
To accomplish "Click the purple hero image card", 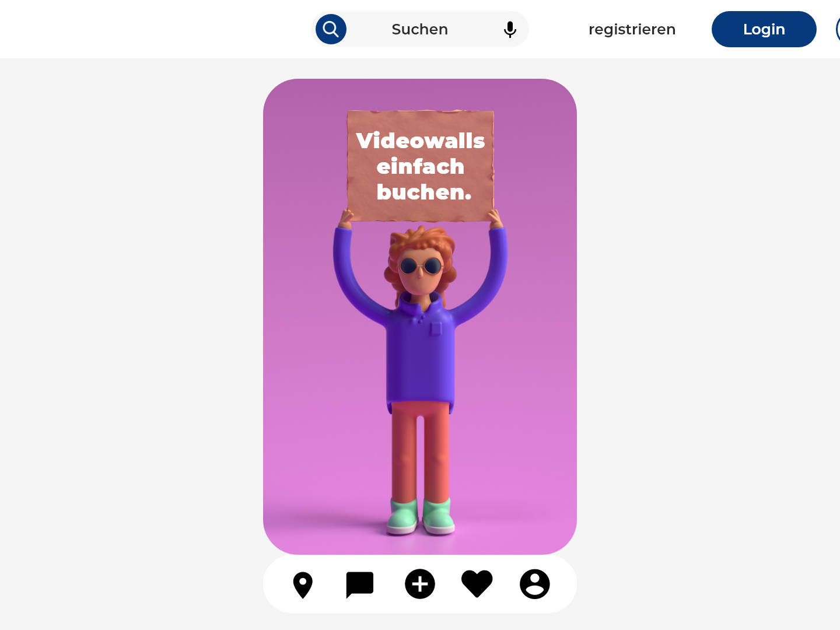I will [x=420, y=317].
